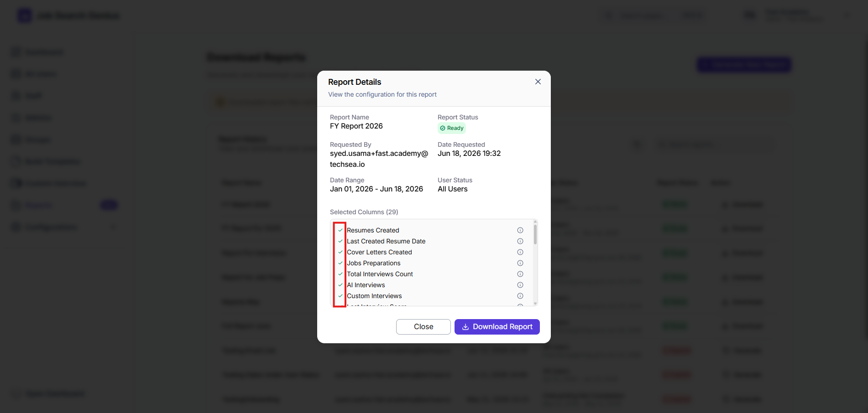Click the columns list down scroll arrow
The width and height of the screenshot is (868, 413).
pyautogui.click(x=535, y=303)
